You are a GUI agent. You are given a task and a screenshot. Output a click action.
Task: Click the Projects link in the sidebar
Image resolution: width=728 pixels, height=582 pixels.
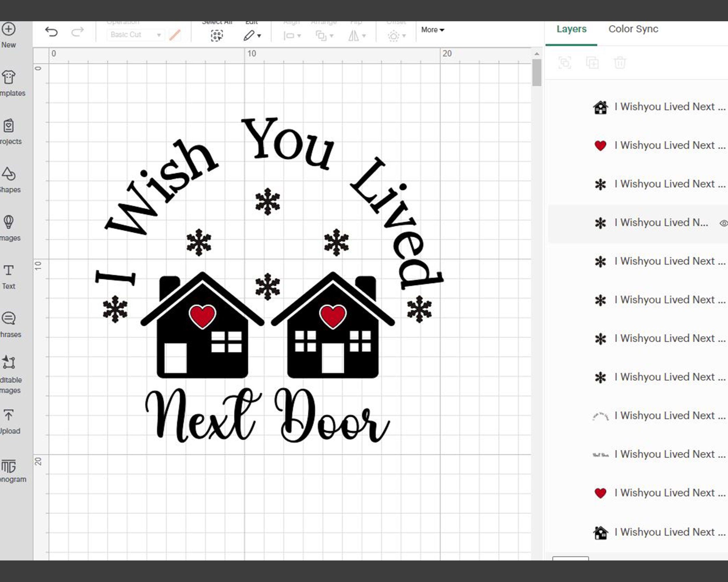8,125
